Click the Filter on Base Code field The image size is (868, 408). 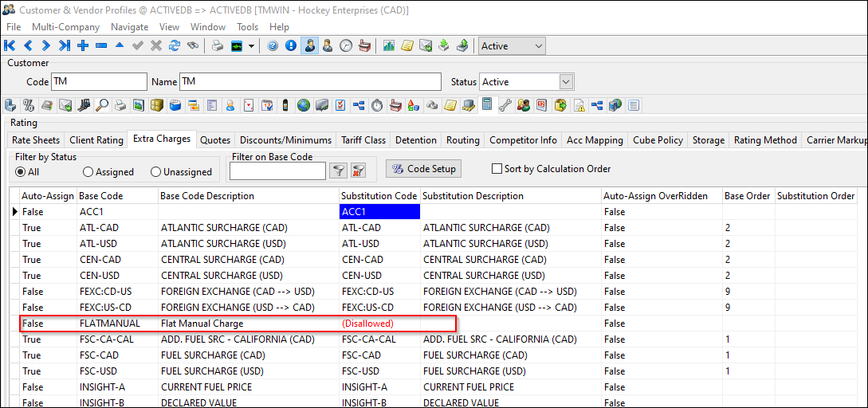(x=277, y=171)
